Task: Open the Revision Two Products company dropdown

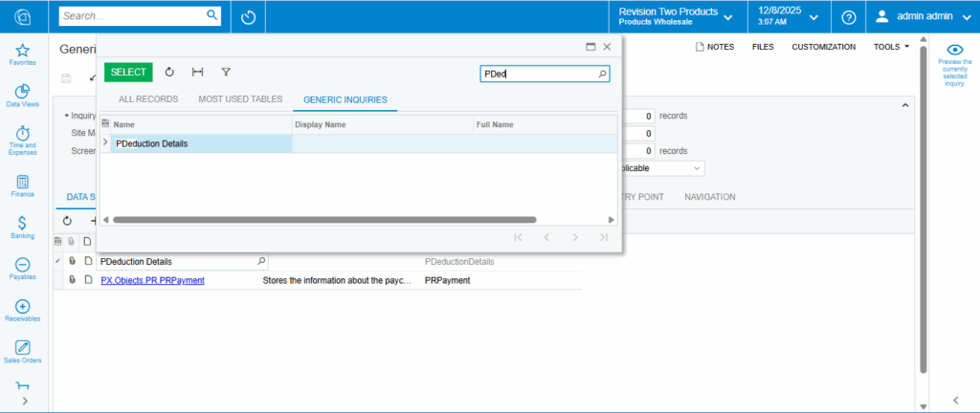Action: pos(676,17)
